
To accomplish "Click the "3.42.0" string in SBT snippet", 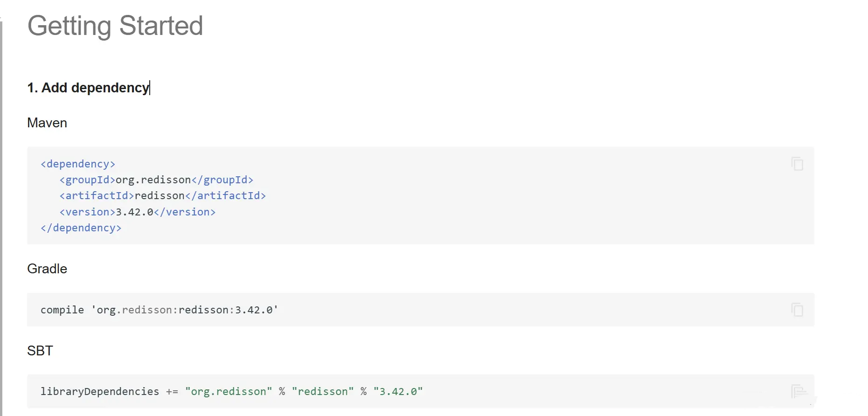I will point(398,392).
